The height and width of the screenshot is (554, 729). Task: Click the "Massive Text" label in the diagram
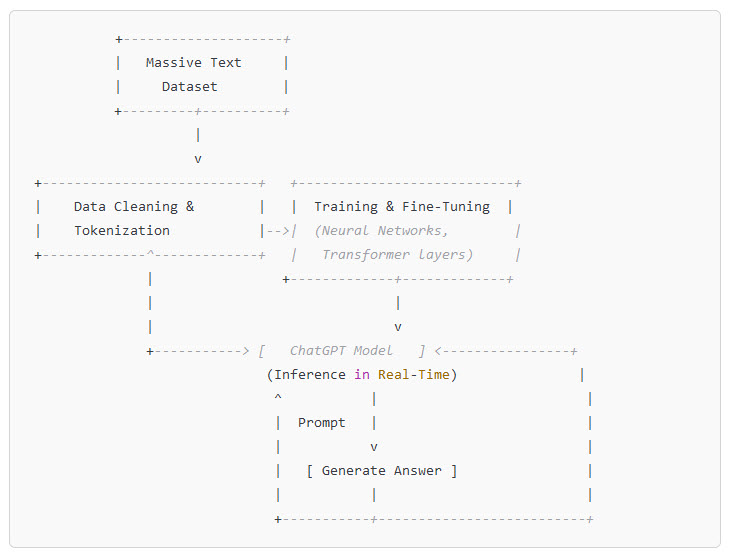(194, 63)
